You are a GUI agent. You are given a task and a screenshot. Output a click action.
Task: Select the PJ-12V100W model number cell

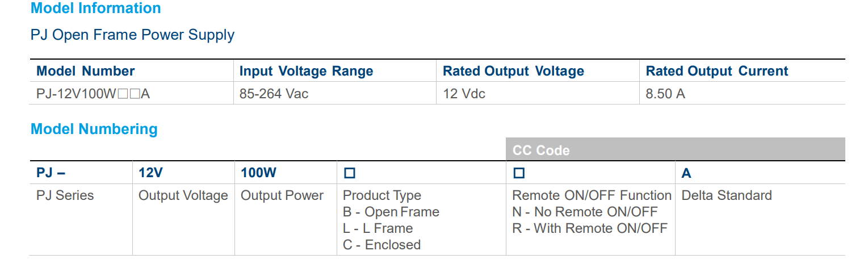(93, 94)
